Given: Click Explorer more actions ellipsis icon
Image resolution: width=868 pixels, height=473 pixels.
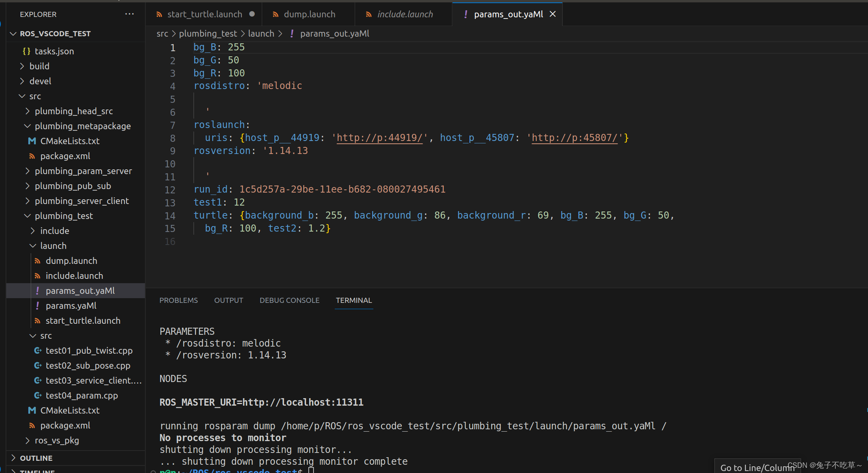Looking at the screenshot, I should click(129, 14).
